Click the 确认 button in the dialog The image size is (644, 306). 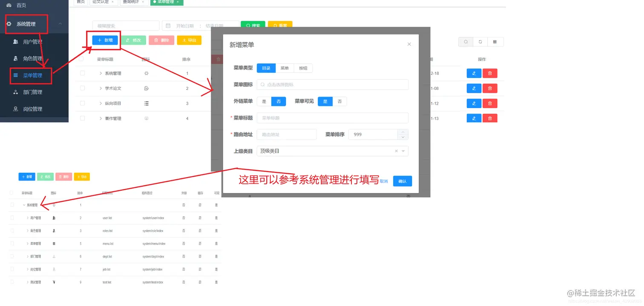click(402, 181)
